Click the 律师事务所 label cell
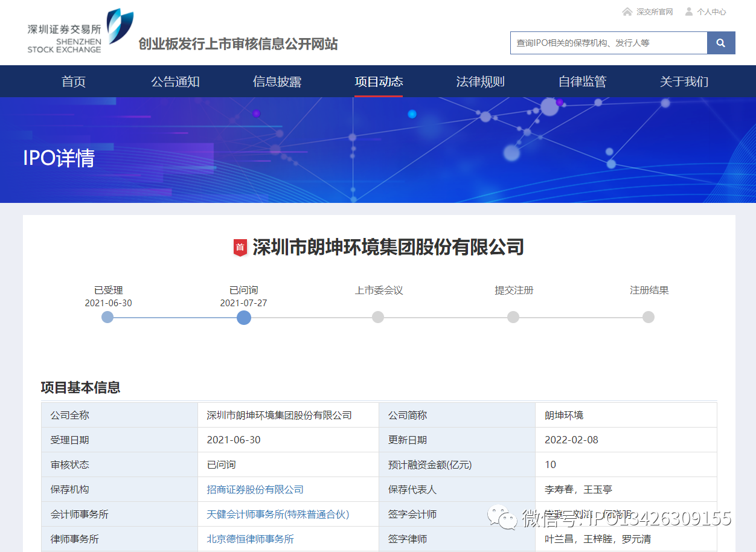This screenshot has height=552, width=756. (x=120, y=539)
